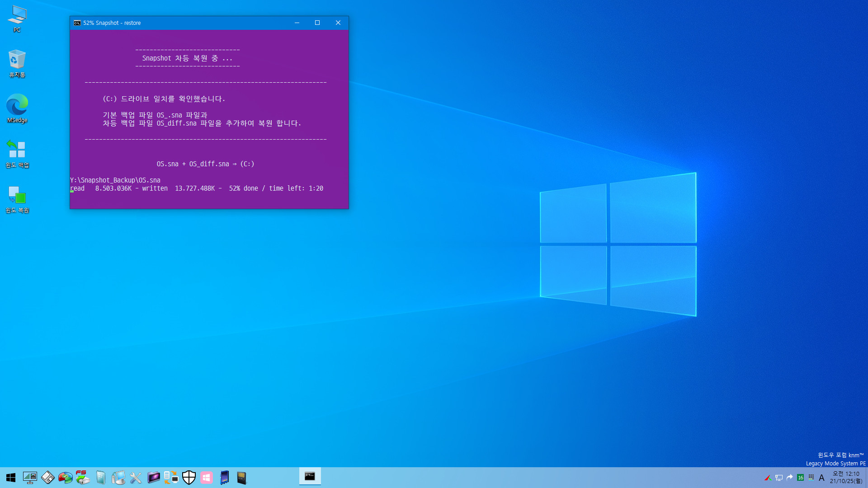Open the blue notebook taskbar icon

(224, 478)
